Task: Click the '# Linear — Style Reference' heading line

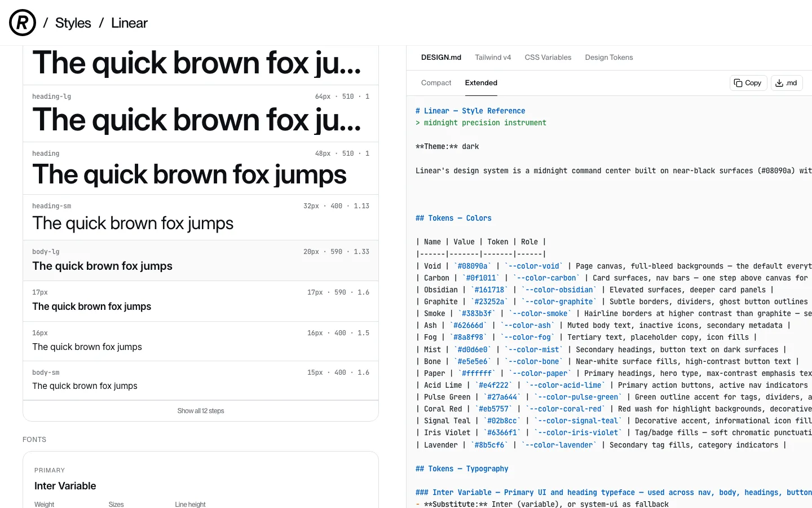Action: click(470, 111)
